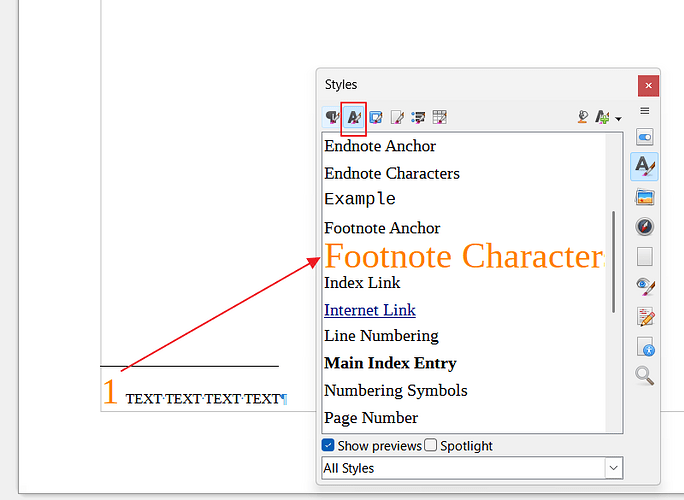
Task: Enable the Spotlight checkbox
Action: pyautogui.click(x=431, y=446)
